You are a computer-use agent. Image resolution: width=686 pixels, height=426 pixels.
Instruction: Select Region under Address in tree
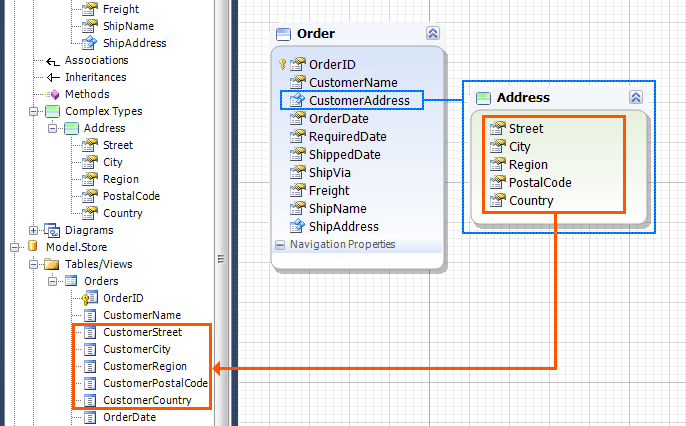pos(121,180)
